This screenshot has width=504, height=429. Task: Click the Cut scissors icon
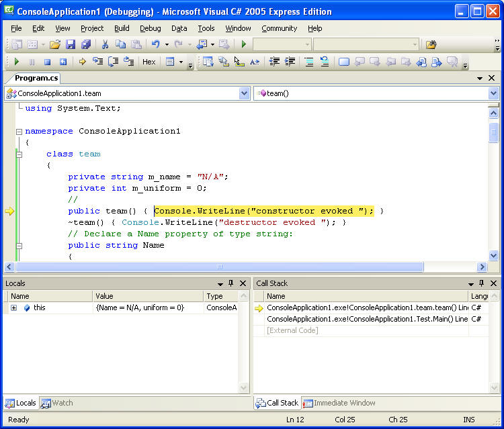[x=105, y=44]
